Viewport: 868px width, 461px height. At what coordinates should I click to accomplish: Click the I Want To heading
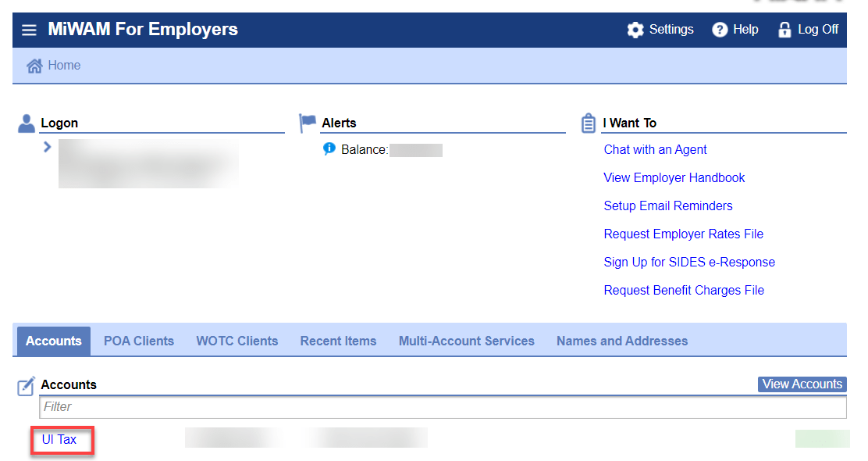[629, 123]
